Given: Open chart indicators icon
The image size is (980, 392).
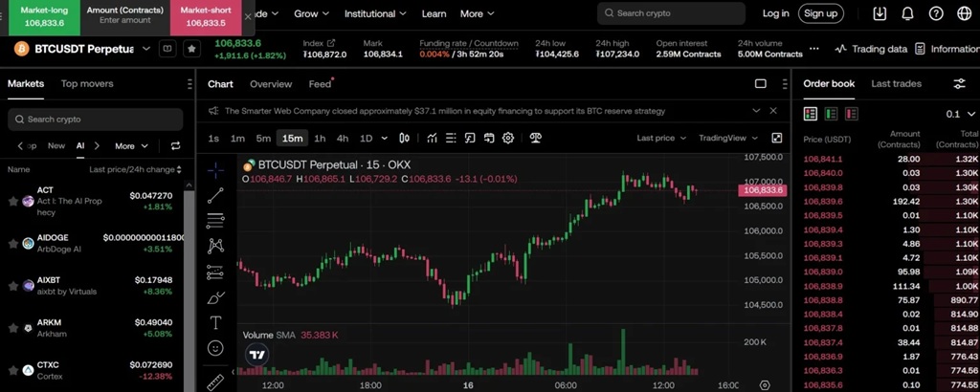Looking at the screenshot, I should [x=432, y=138].
